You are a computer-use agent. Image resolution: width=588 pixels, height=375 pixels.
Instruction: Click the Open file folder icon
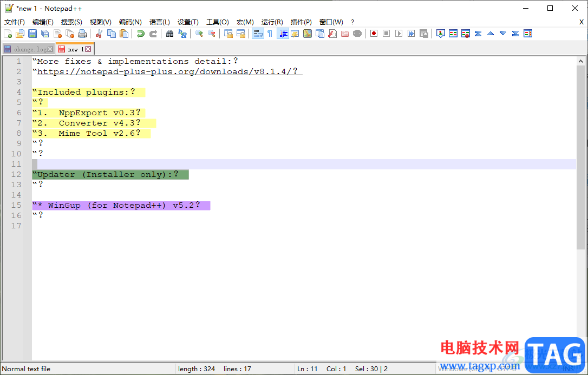pyautogui.click(x=20, y=34)
